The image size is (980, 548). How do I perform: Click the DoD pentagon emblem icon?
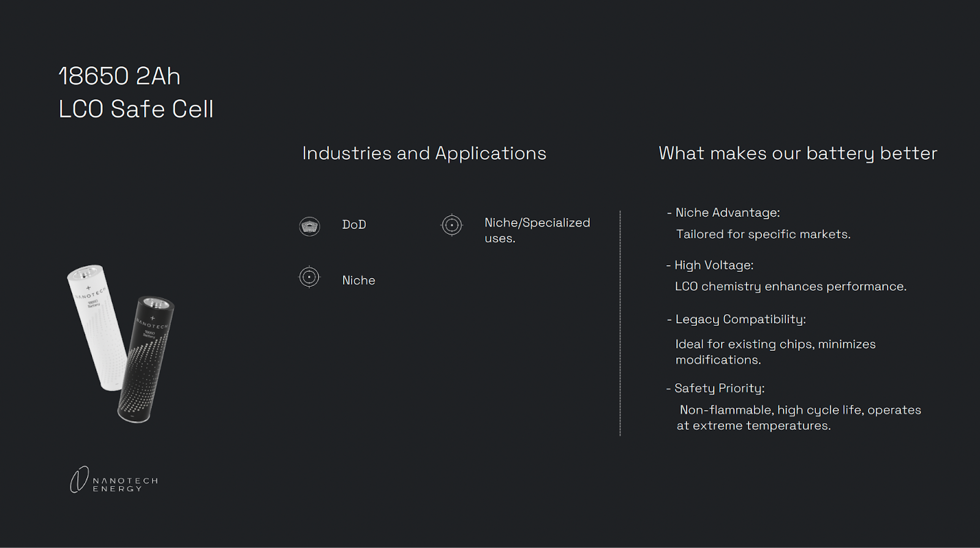tap(309, 226)
